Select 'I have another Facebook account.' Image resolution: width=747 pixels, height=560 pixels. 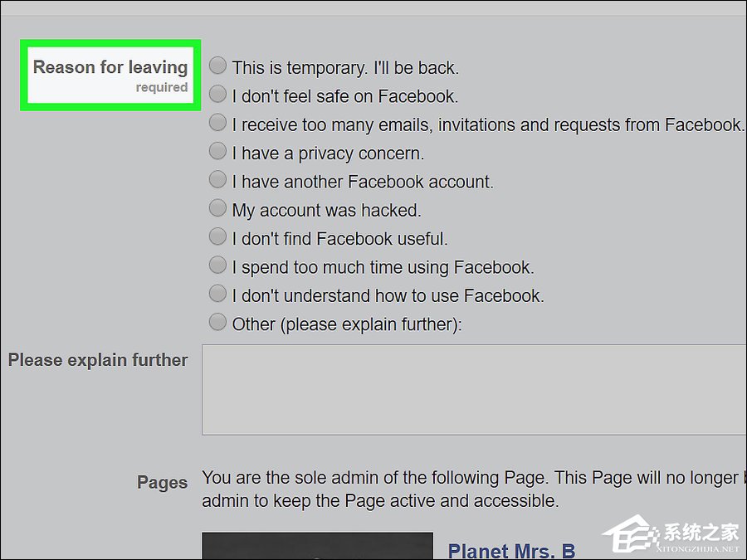(217, 178)
